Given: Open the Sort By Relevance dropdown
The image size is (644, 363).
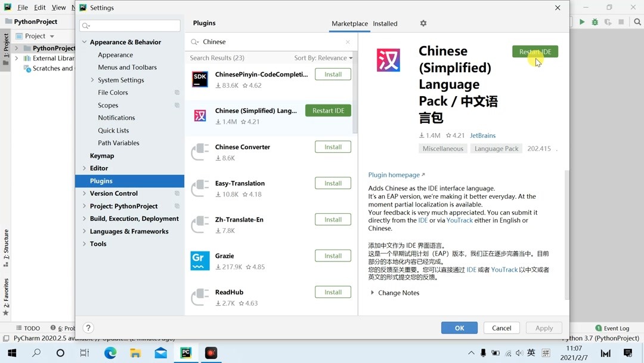Looking at the screenshot, I should [323, 57].
